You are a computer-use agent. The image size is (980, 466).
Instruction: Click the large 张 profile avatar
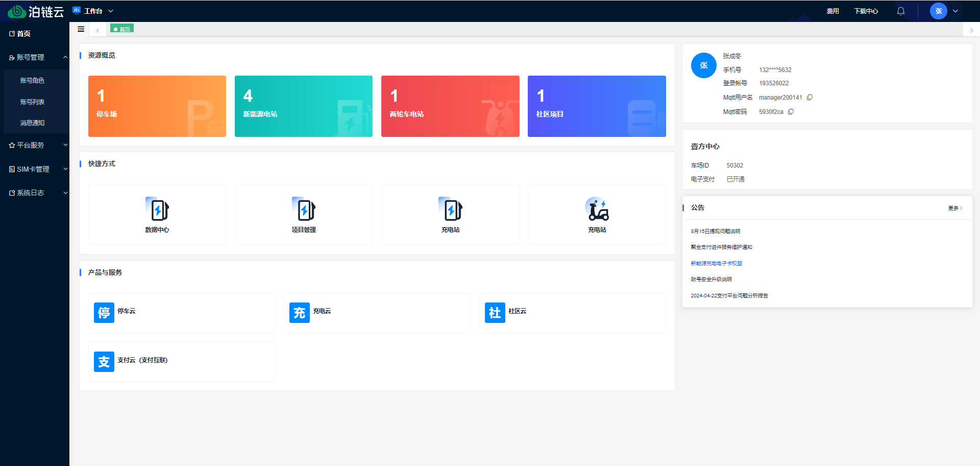point(704,65)
